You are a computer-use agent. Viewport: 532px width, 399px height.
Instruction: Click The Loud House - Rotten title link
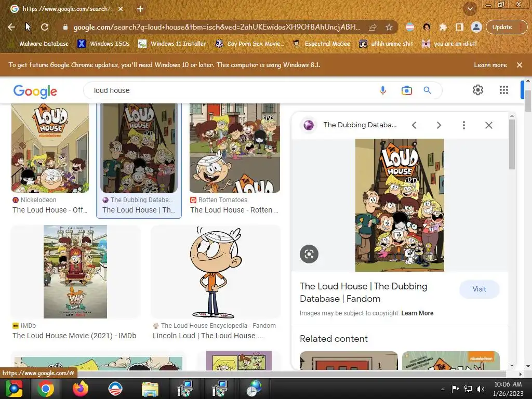(x=234, y=210)
